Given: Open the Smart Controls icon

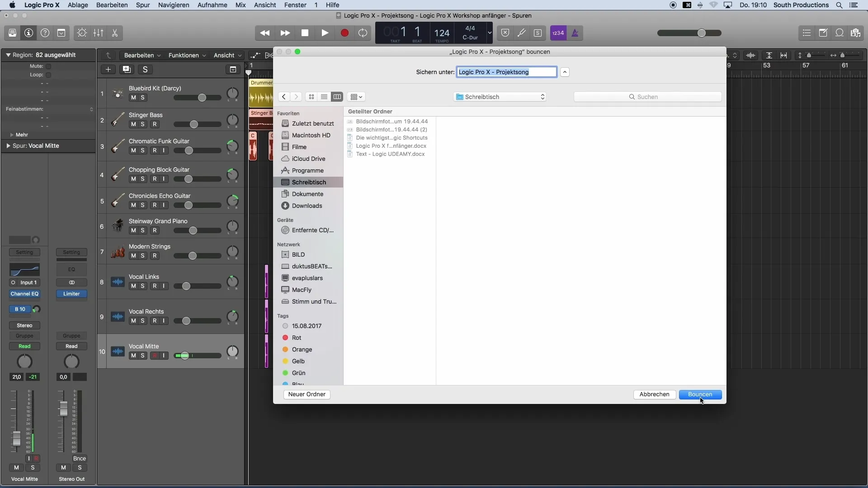Looking at the screenshot, I should [x=82, y=33].
